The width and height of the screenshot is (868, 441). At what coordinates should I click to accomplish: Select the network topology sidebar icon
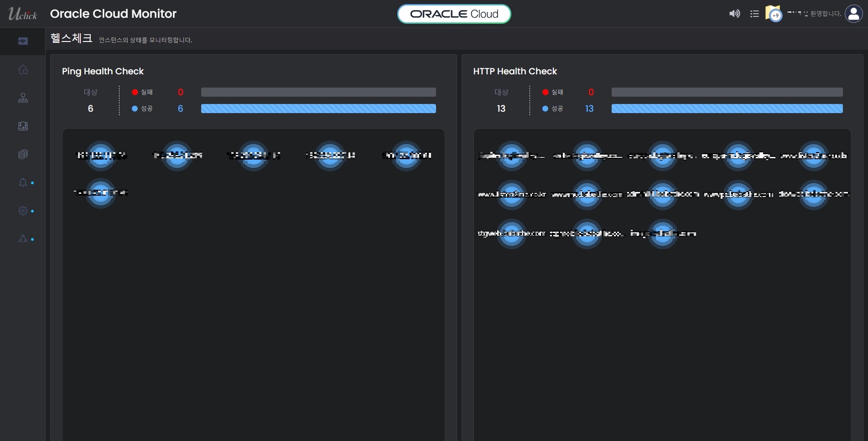tap(23, 98)
